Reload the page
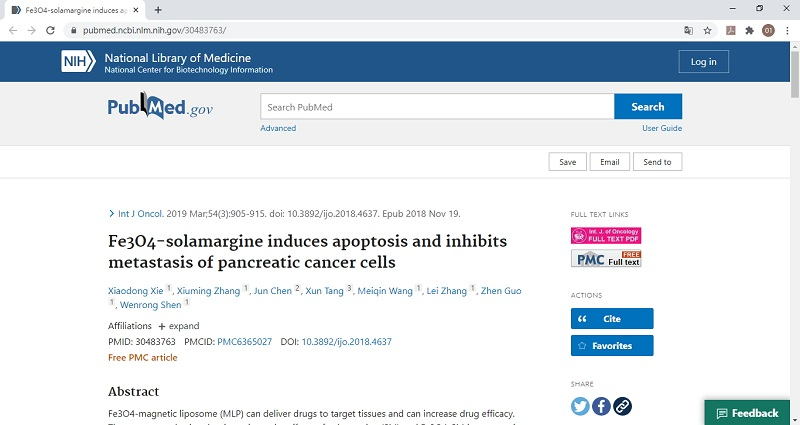Screen dimensions: 800x425 click(x=50, y=30)
